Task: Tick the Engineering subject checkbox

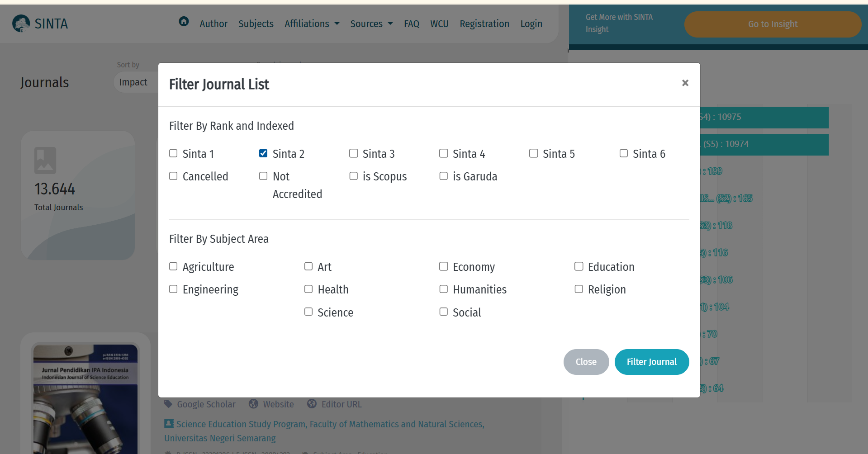Action: pos(173,289)
